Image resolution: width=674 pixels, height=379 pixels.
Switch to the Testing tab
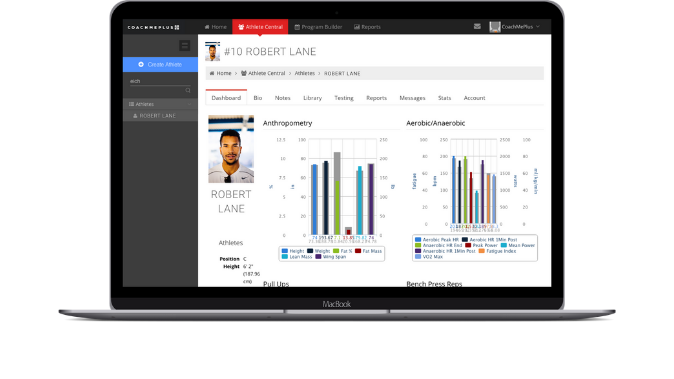344,98
